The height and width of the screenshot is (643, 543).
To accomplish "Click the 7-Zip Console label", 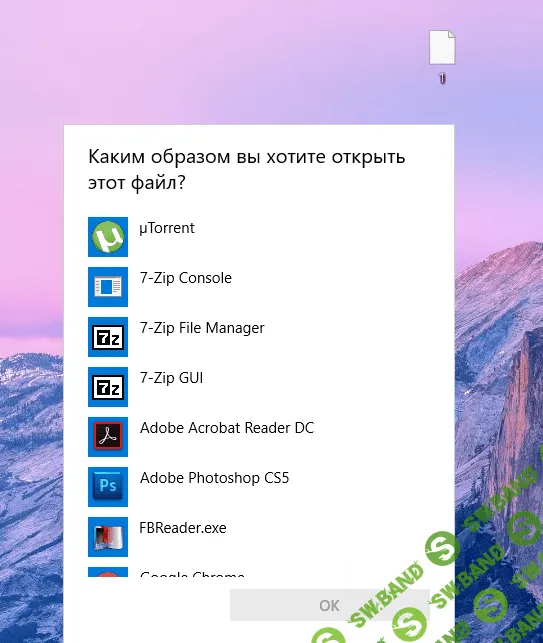I will click(186, 278).
